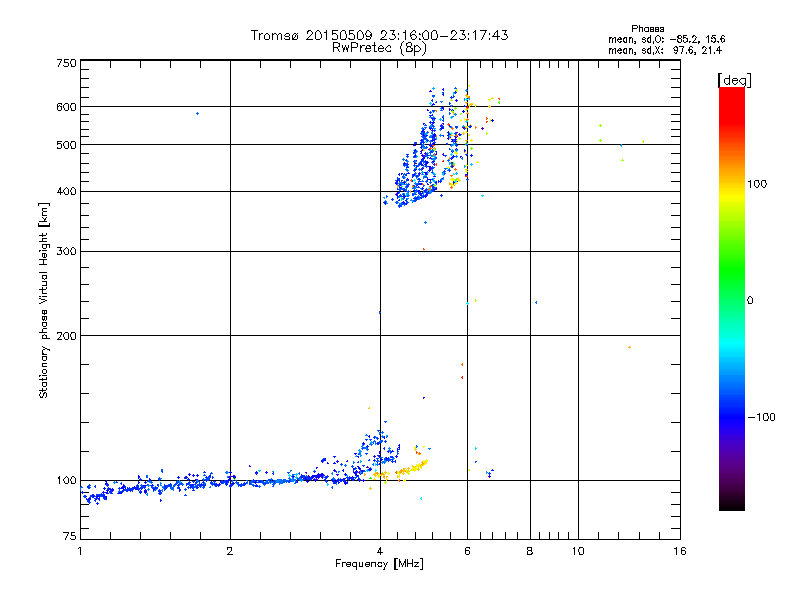Click the colorbar tick label '100'
This screenshot has height=600, width=800.
[757, 184]
